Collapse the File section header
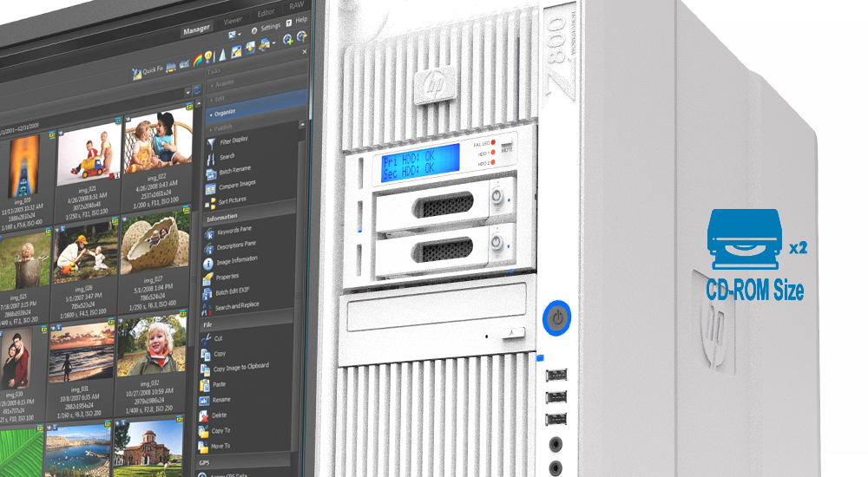Viewport: 868px width, 477px height. point(247,320)
